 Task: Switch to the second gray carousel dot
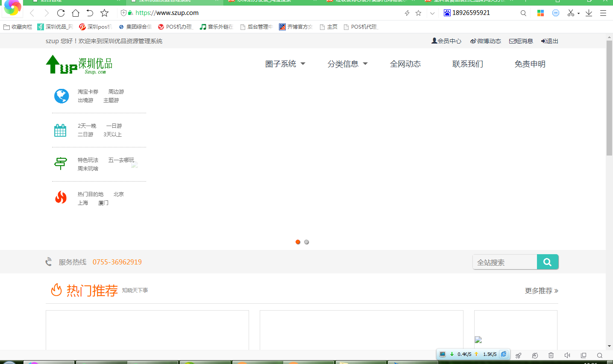pos(306,242)
